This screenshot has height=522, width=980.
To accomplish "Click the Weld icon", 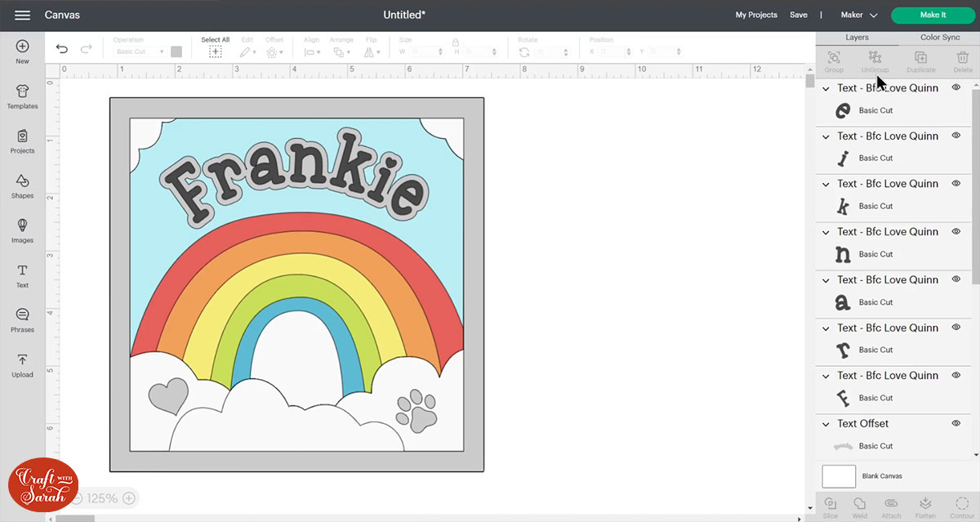I will (x=859, y=504).
